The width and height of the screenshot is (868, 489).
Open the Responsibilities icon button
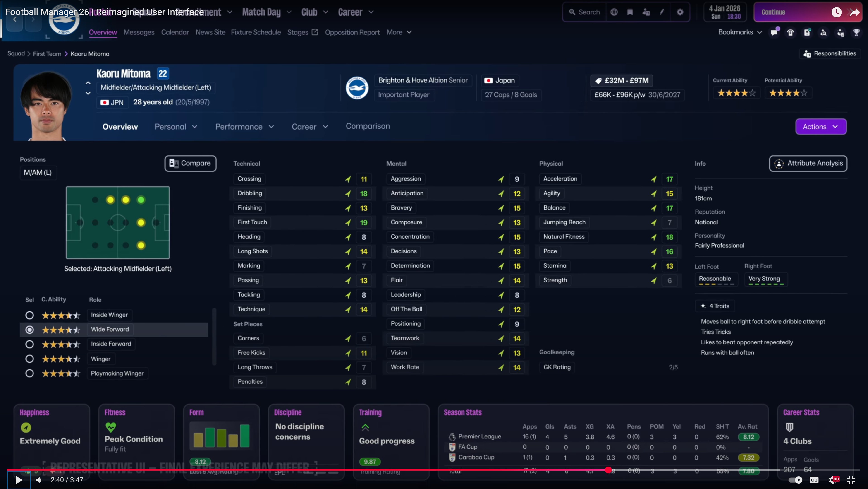(830, 54)
